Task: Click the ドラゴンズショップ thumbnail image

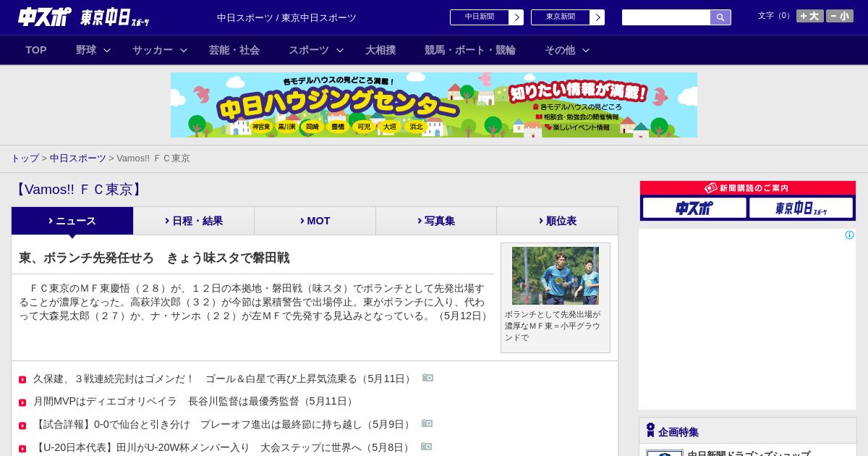Action: 665,453
